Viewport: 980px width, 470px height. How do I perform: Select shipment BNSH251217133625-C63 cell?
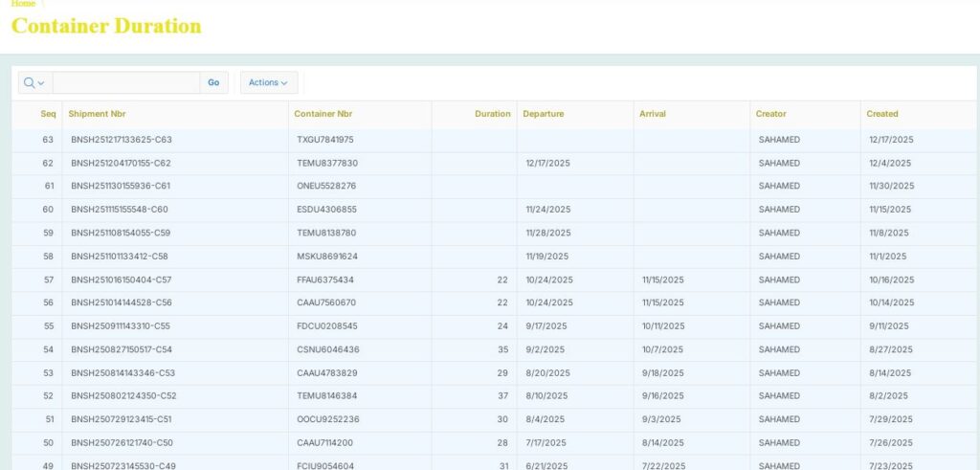click(x=121, y=140)
